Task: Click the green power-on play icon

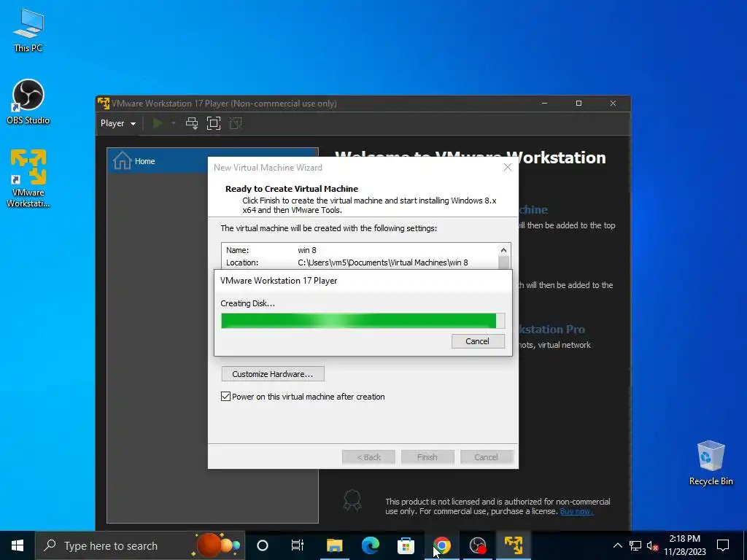Action: pyautogui.click(x=158, y=123)
